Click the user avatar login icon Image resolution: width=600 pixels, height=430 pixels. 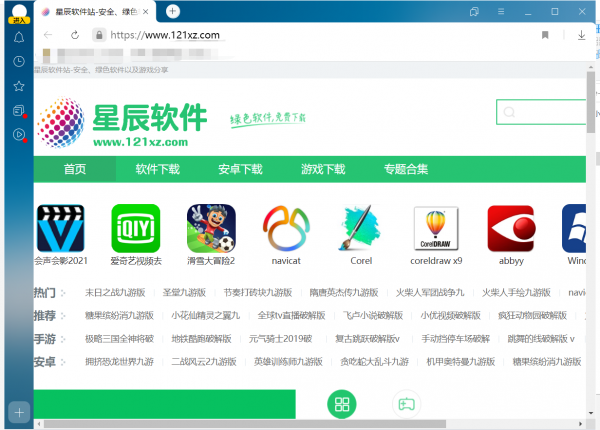click(x=19, y=14)
